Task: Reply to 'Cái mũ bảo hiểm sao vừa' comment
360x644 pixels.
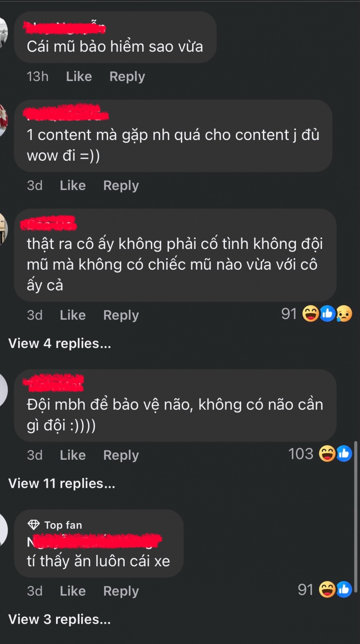Action: [127, 76]
